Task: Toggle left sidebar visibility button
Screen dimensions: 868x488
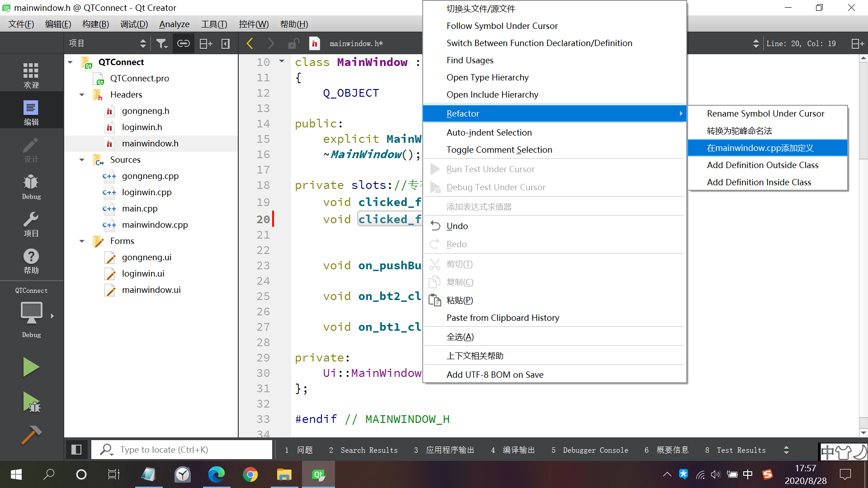Action: [76, 450]
